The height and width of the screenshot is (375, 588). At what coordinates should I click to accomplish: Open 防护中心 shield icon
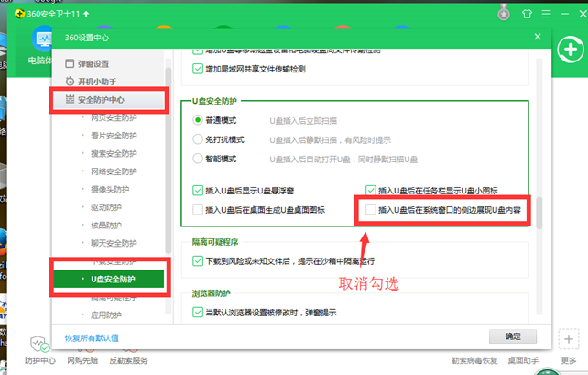pyautogui.click(x=39, y=344)
